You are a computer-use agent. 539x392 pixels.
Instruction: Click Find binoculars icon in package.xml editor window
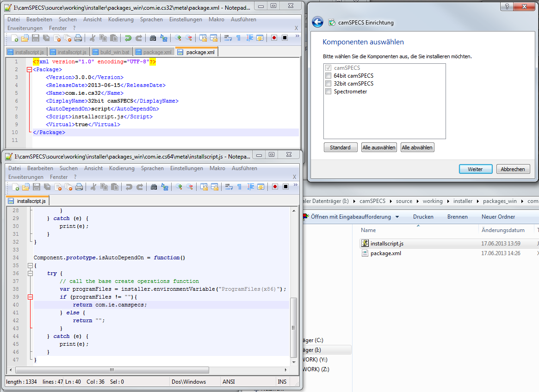(x=153, y=38)
